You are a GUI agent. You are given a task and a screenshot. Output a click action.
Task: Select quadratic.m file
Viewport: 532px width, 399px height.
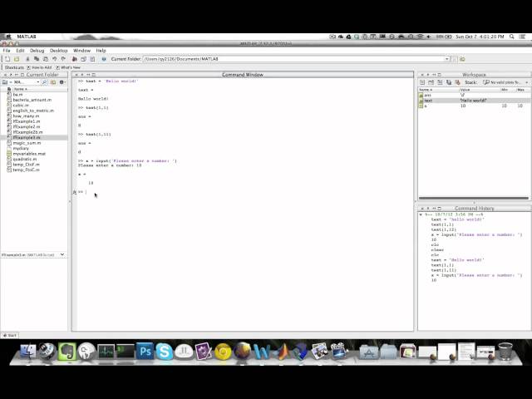[25, 159]
